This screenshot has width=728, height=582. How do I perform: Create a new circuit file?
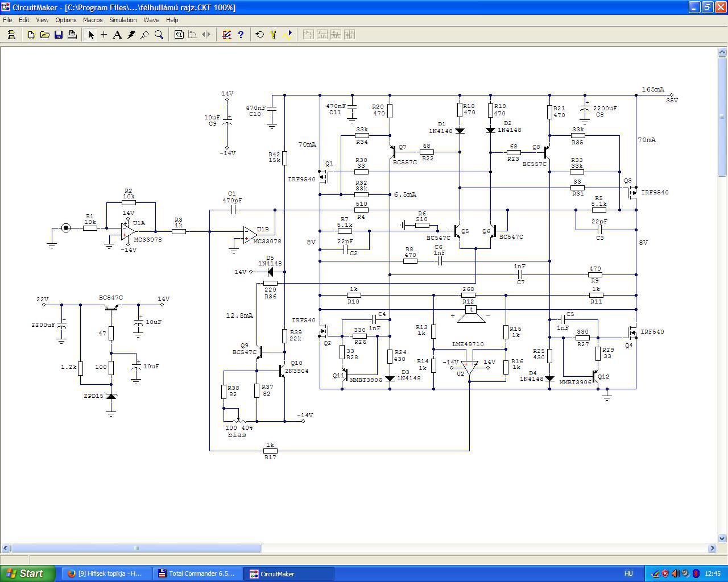coord(31,35)
